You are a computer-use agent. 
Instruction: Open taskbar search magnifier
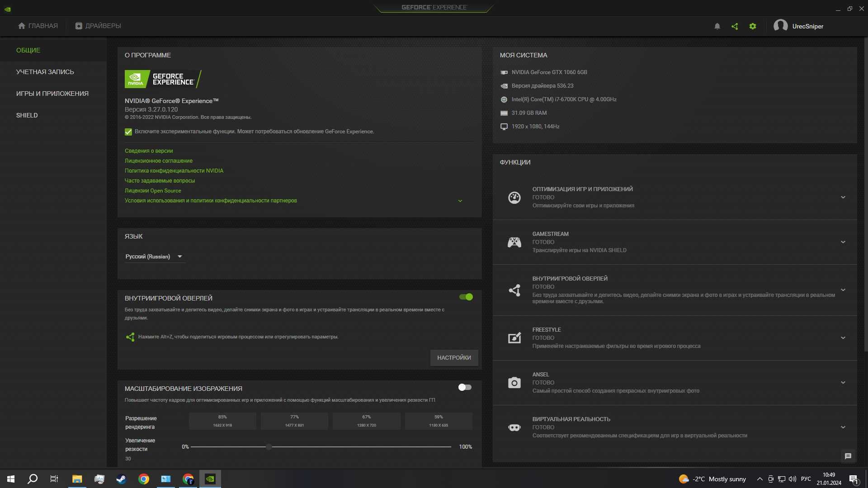(33, 479)
